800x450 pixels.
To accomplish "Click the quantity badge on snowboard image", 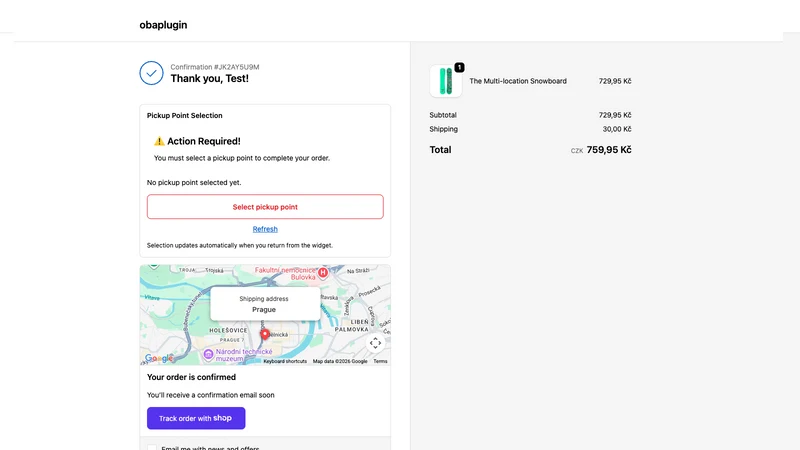I will [459, 67].
